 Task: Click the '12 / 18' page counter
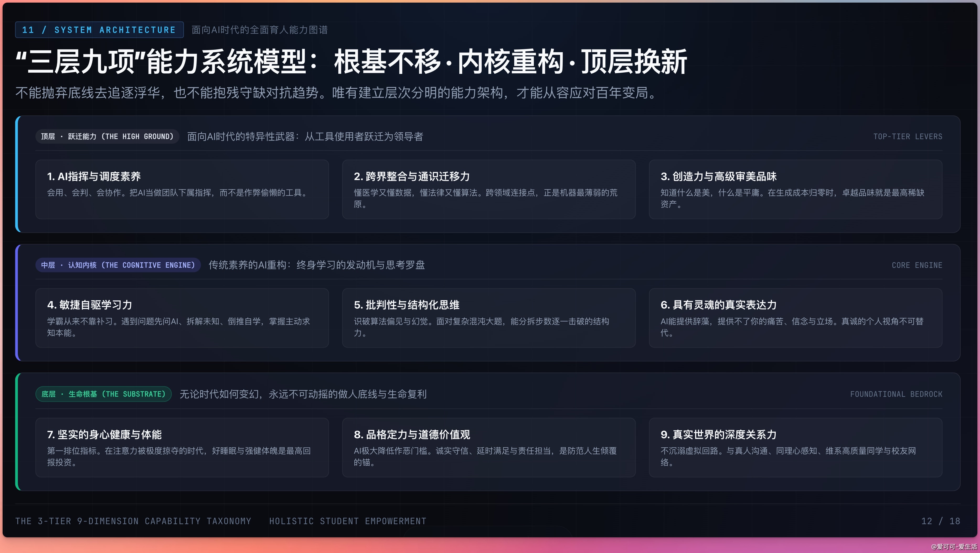(x=940, y=521)
